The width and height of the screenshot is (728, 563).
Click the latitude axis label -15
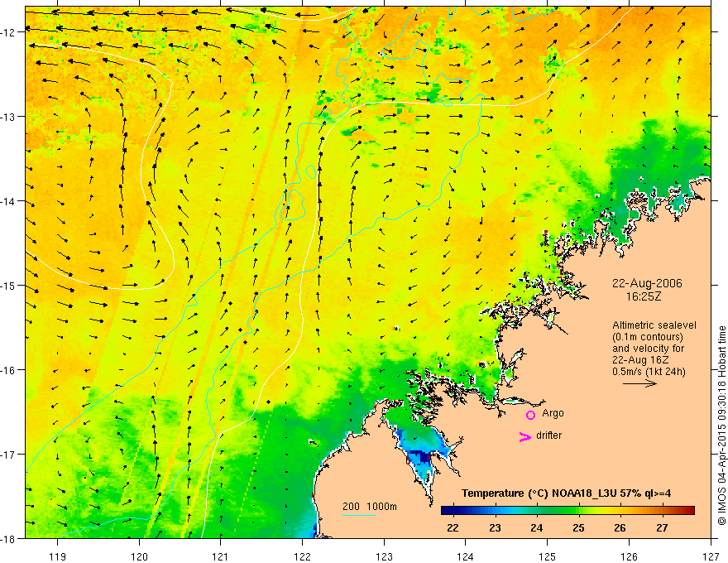click(x=10, y=286)
